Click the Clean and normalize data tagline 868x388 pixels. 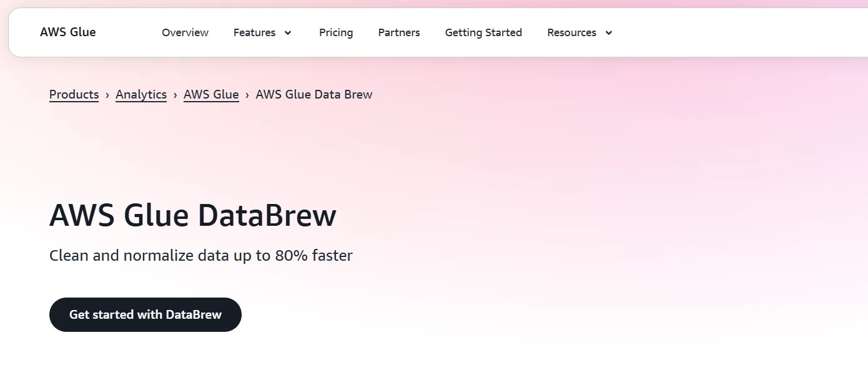pos(200,255)
